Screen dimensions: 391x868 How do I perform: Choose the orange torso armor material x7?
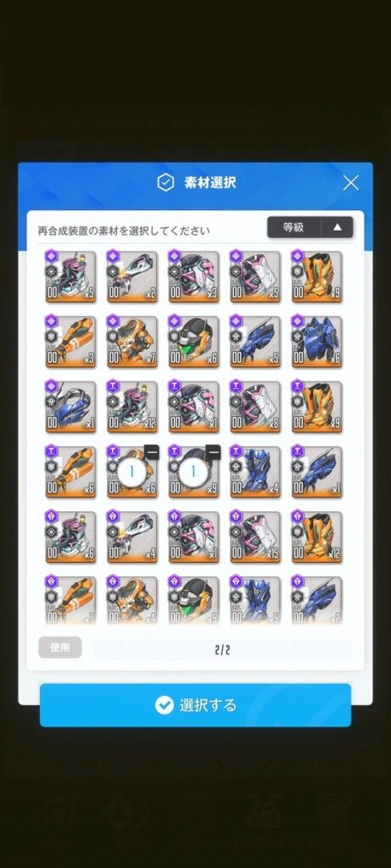point(131,342)
